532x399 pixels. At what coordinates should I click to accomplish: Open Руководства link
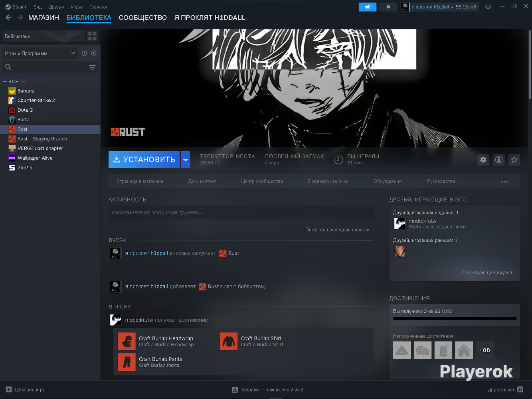tap(441, 182)
